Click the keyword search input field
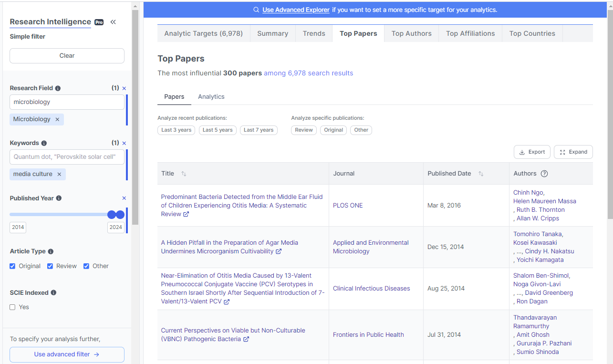Viewport: 613px width, 364px height. [x=67, y=156]
